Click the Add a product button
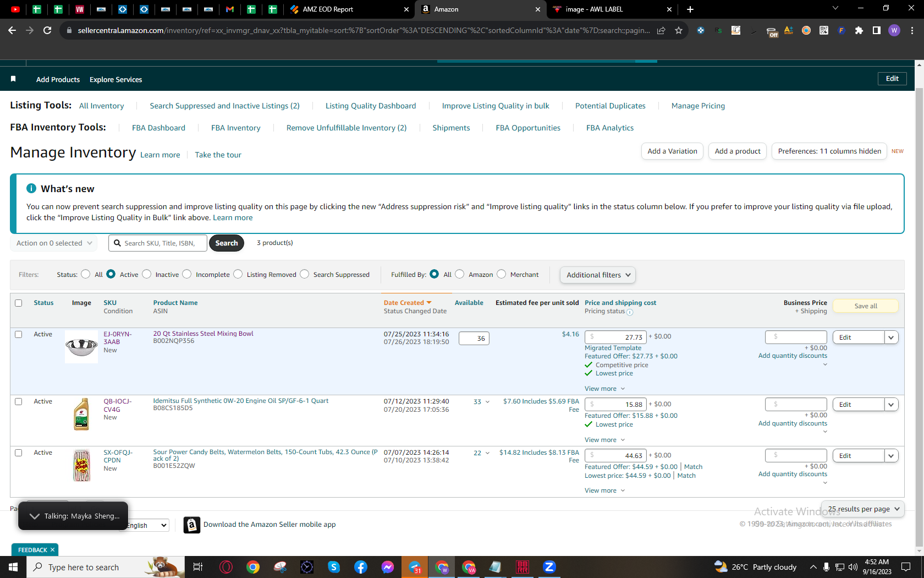 coord(738,151)
